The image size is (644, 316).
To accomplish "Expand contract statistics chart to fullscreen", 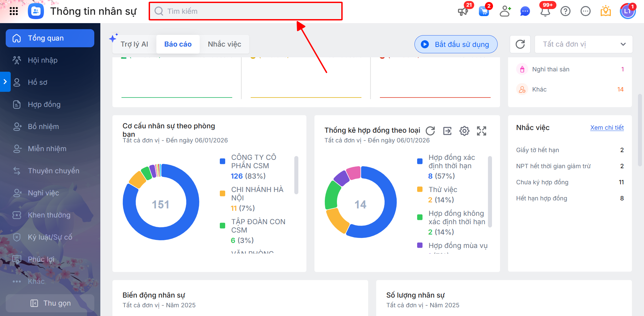I will click(x=482, y=131).
